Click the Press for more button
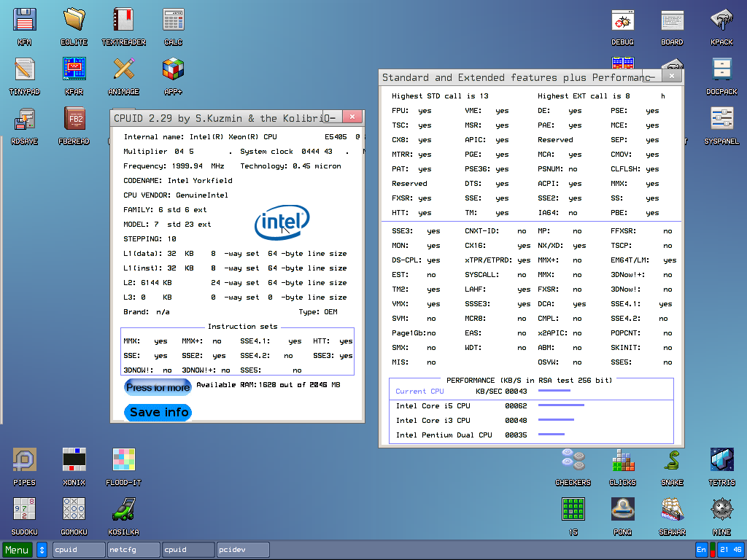The image size is (747, 560). (158, 387)
